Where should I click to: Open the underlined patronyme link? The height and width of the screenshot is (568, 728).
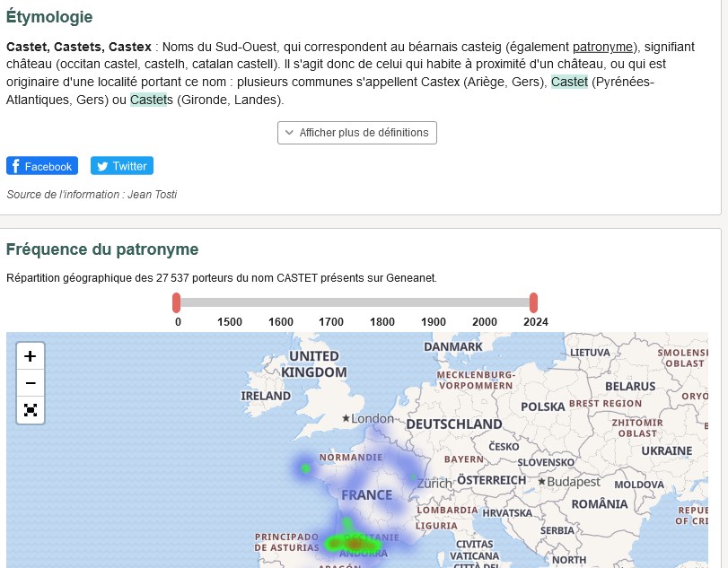click(x=602, y=47)
